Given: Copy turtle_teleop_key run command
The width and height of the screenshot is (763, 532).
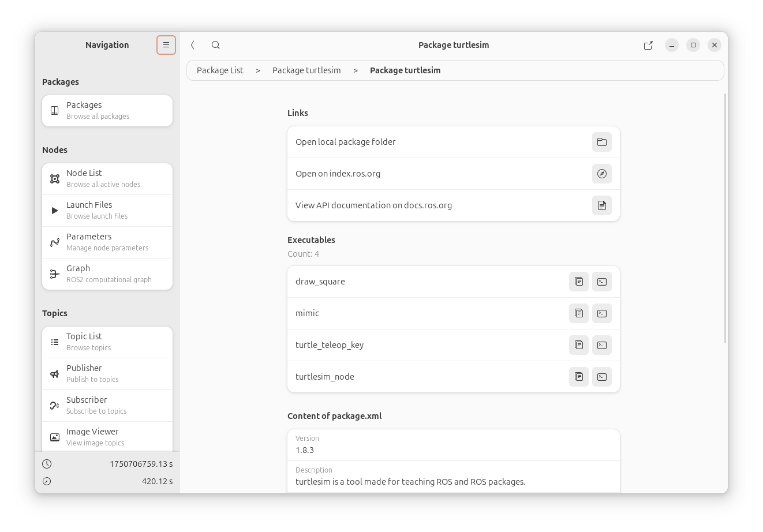Looking at the screenshot, I should 579,345.
